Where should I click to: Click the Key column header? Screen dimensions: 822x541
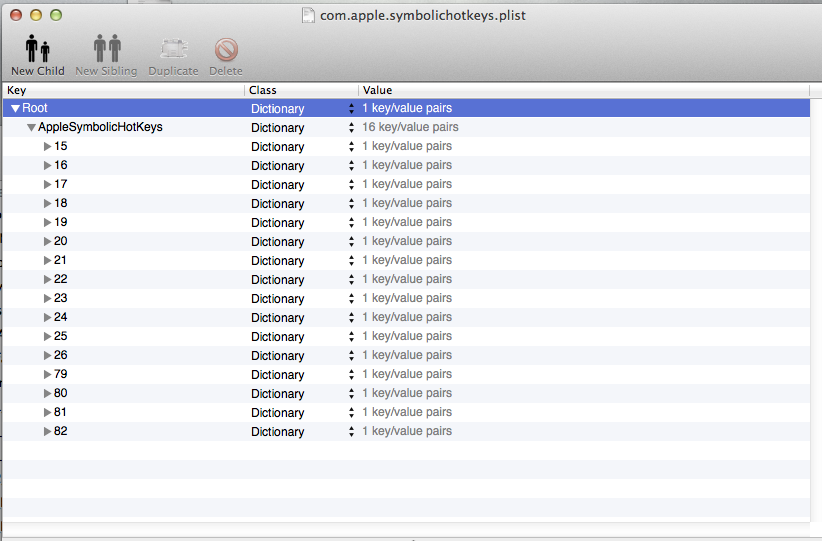[x=124, y=90]
